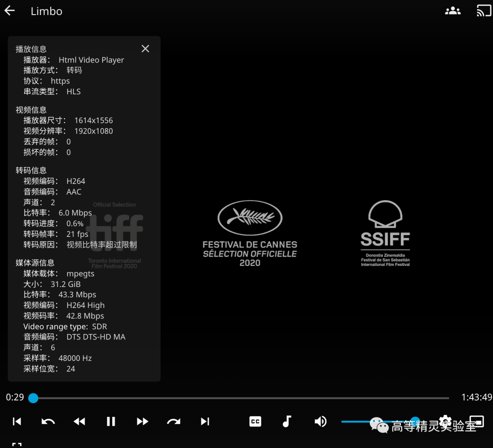
Task: Click the 1920x1080 video resolution value
Action: 94,131
